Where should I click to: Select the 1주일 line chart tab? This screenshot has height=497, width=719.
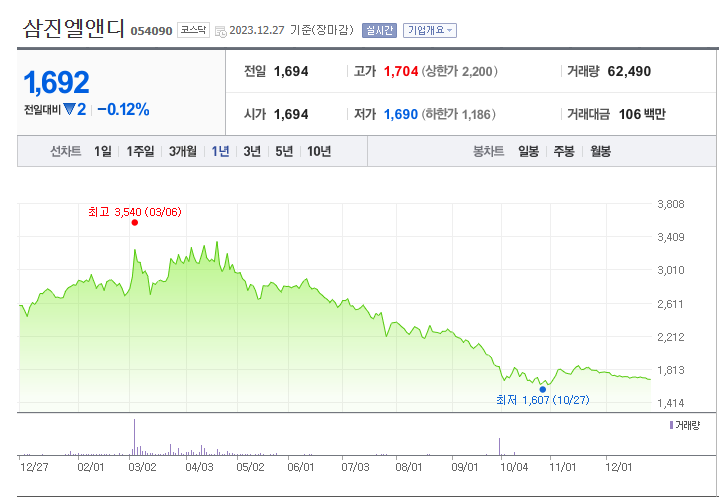pyautogui.click(x=140, y=151)
